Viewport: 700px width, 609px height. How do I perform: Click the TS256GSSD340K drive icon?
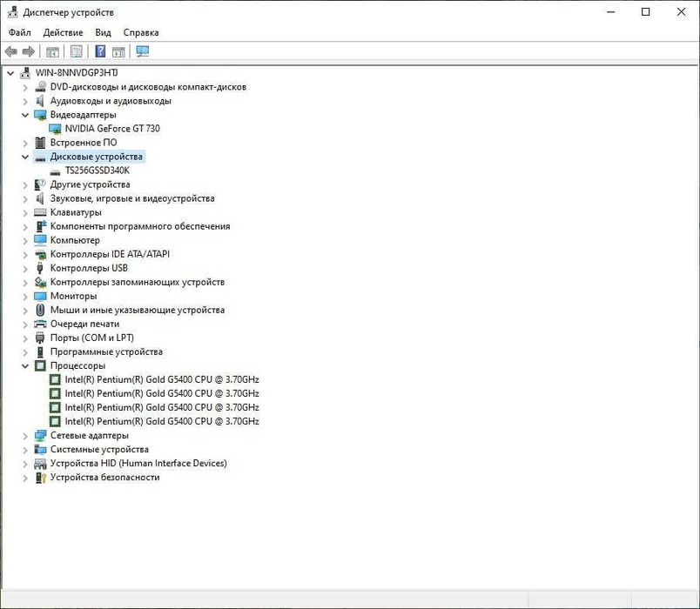coord(55,171)
